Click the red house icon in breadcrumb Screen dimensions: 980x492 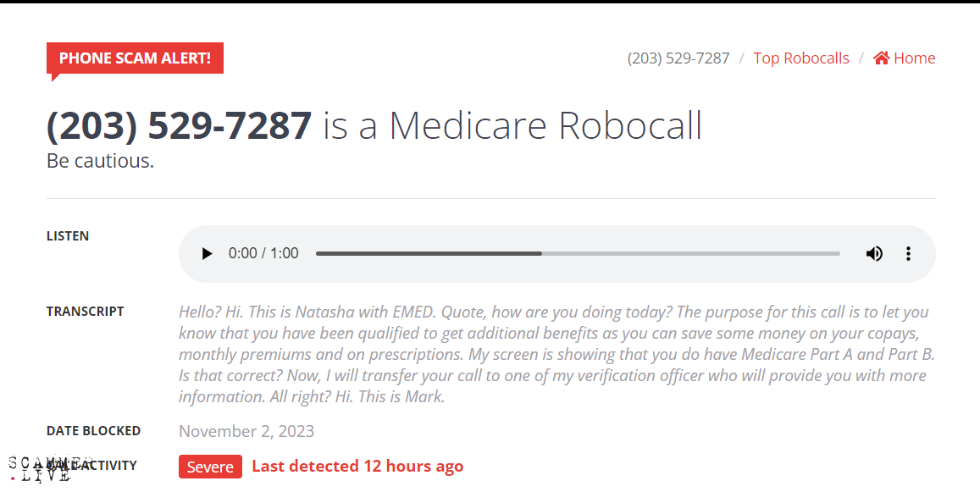[x=882, y=58]
